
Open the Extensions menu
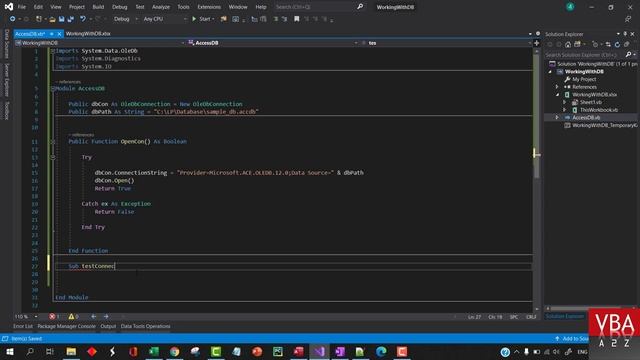click(209, 7)
